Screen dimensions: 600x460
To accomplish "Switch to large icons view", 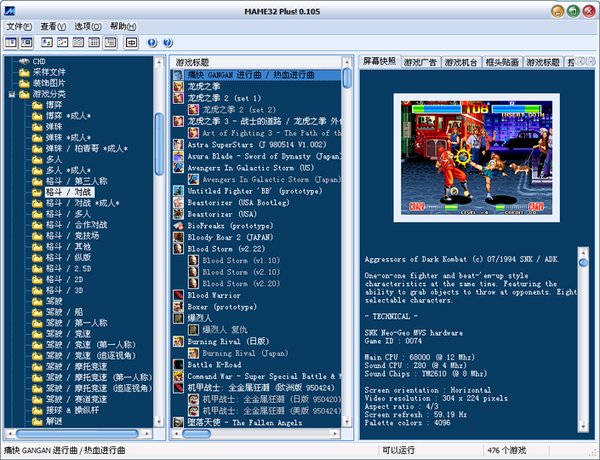I will (47, 42).
